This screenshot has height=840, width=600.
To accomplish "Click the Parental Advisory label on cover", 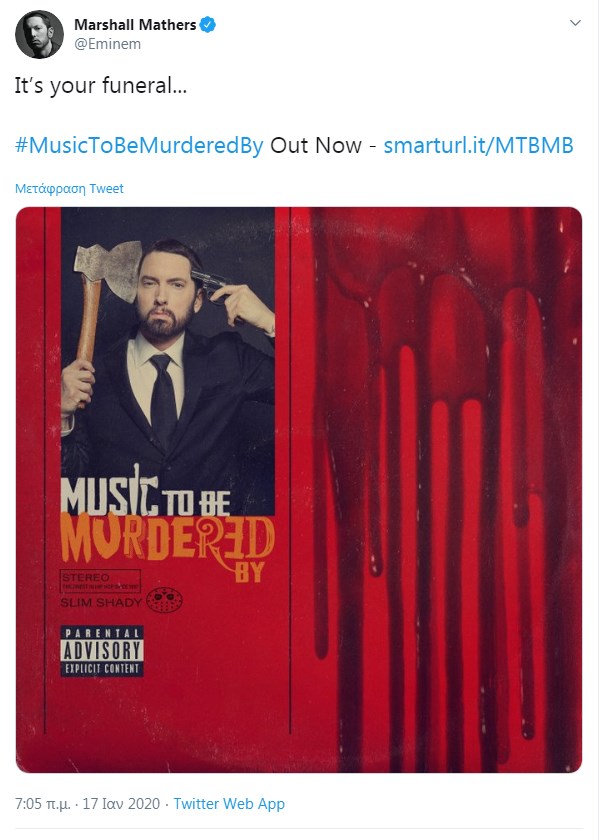I will tap(102, 651).
